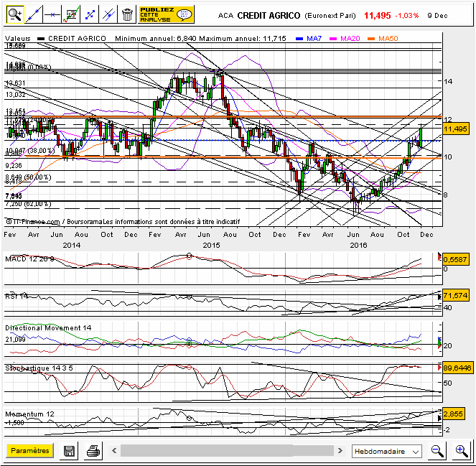Save the chart with the floppy disk icon
476x466 pixels.
[70, 451]
